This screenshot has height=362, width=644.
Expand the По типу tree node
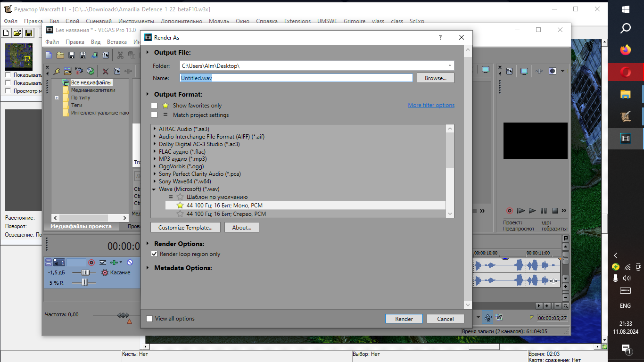(57, 98)
